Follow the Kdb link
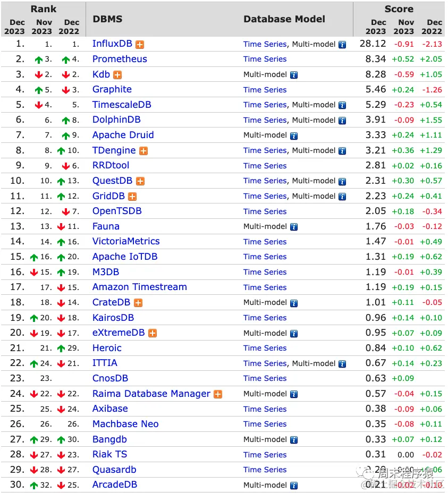This screenshot has height=493, width=448. click(101, 74)
